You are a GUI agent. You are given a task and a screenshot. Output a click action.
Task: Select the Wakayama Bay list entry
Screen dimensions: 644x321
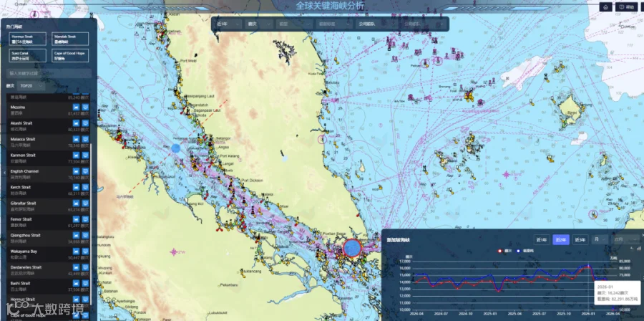click(49, 254)
